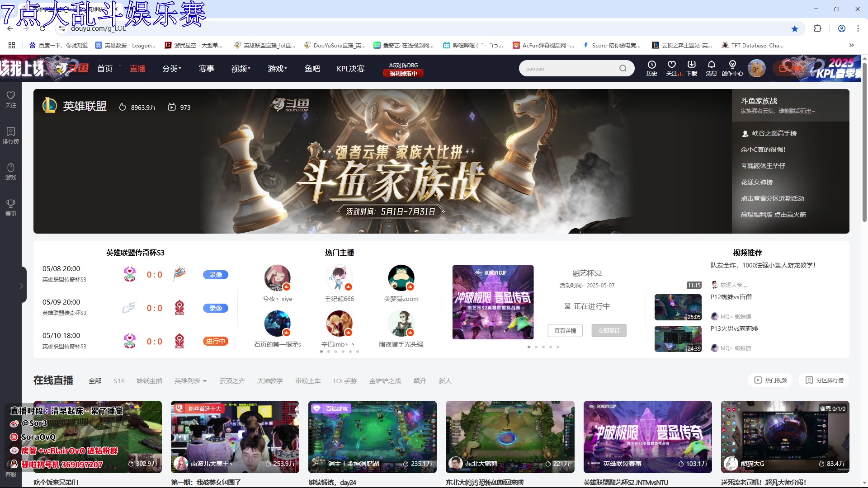Viewport: 868px width, 488px height.
Task: Select the S14 filter tab
Action: pos(119,381)
